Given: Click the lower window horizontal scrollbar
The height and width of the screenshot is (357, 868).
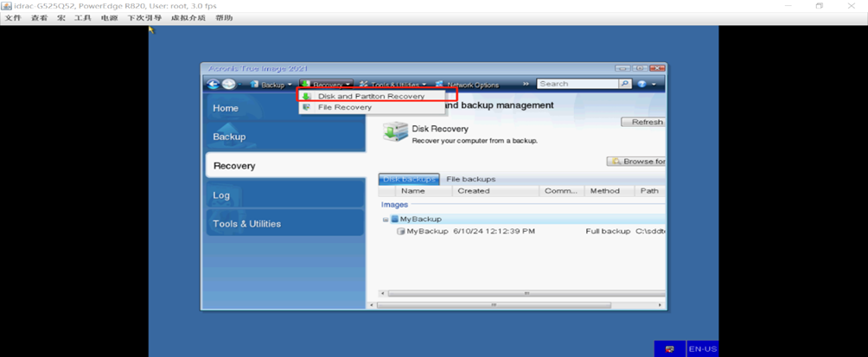Looking at the screenshot, I should pyautogui.click(x=494, y=305).
